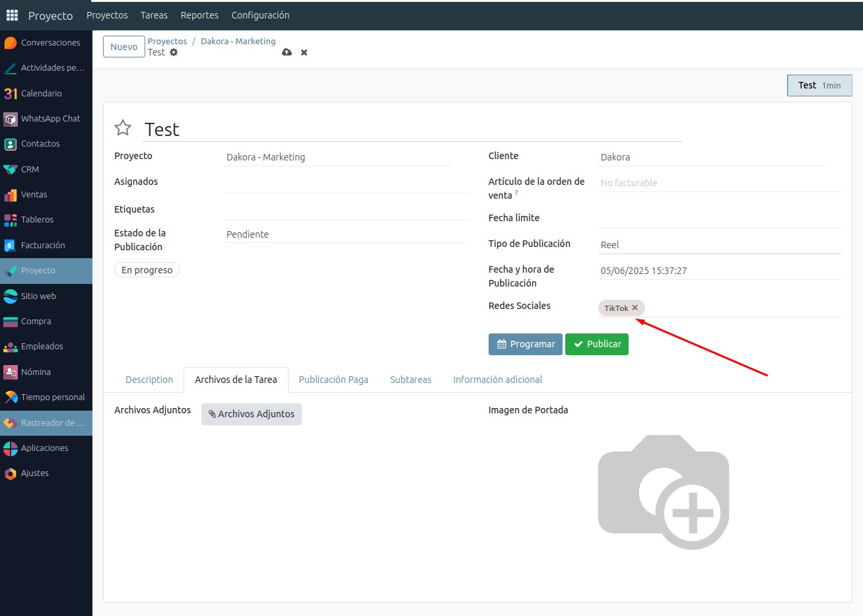Click the green Publicar button
The width and height of the screenshot is (863, 616).
tap(596, 344)
